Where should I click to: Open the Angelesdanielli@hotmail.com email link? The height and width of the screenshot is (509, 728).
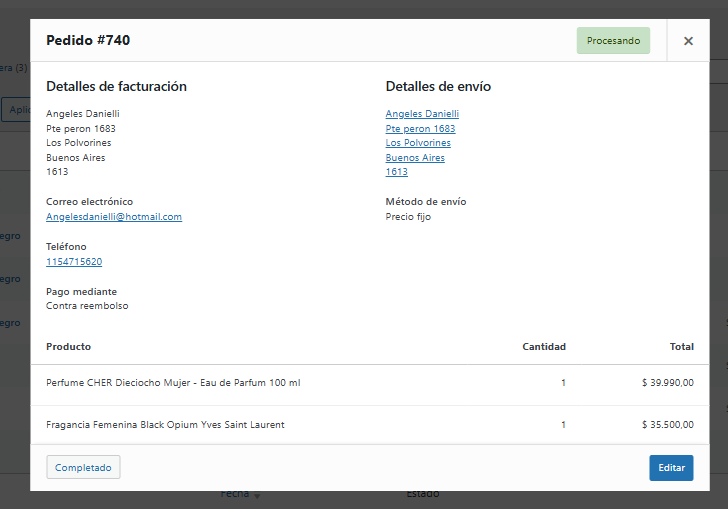[x=114, y=217]
